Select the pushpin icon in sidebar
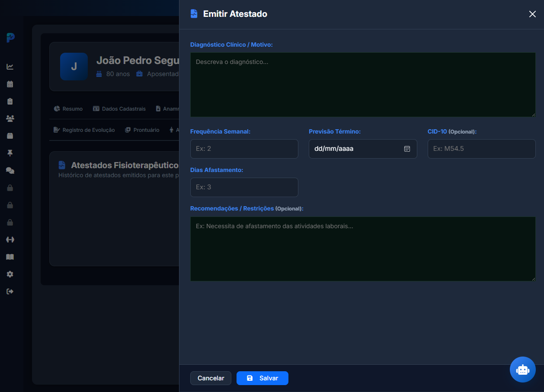Image resolution: width=544 pixels, height=392 pixels. (10, 153)
